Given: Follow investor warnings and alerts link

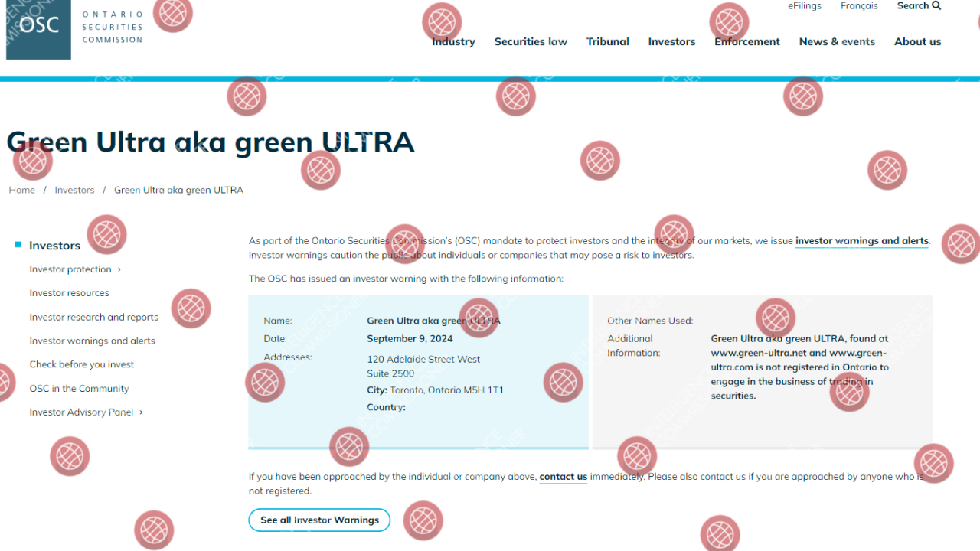Looking at the screenshot, I should [862, 240].
